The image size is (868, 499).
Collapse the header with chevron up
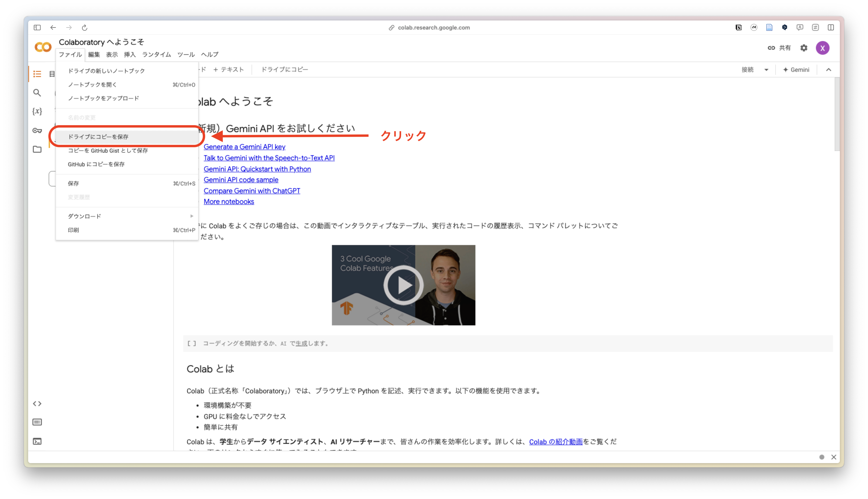[x=828, y=69]
